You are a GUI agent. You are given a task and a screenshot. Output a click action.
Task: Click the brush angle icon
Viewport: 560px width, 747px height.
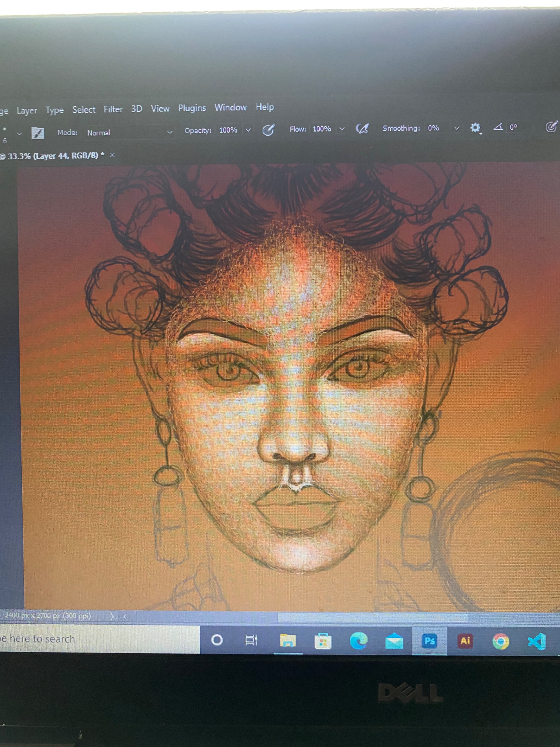click(498, 127)
